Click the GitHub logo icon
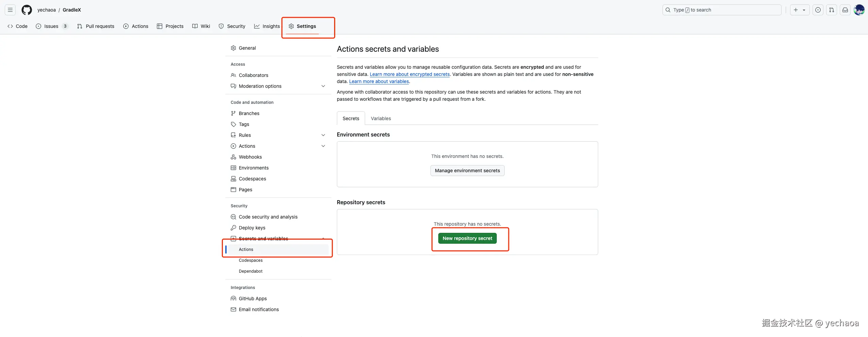The image size is (868, 337). [27, 10]
